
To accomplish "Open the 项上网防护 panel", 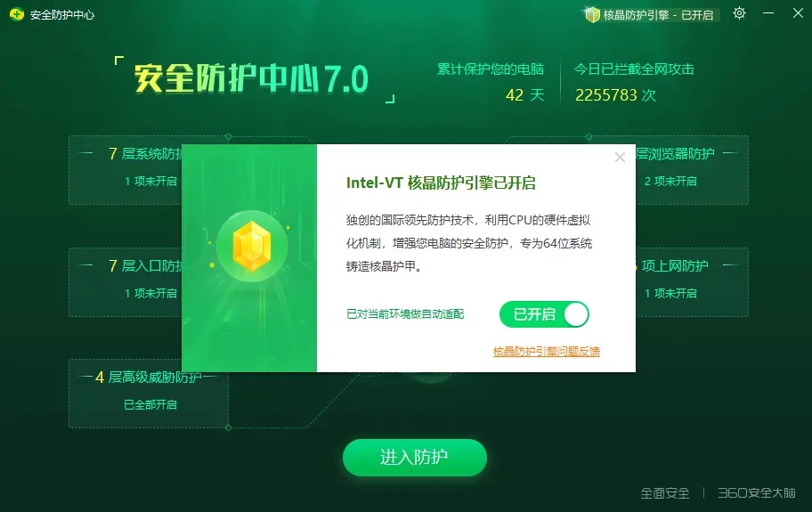I will click(692, 282).
